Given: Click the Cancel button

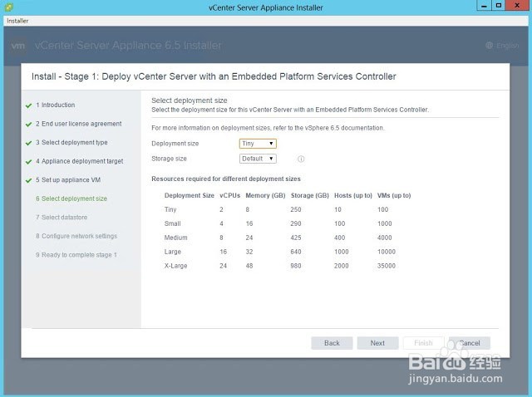Looking at the screenshot, I should (x=470, y=343).
